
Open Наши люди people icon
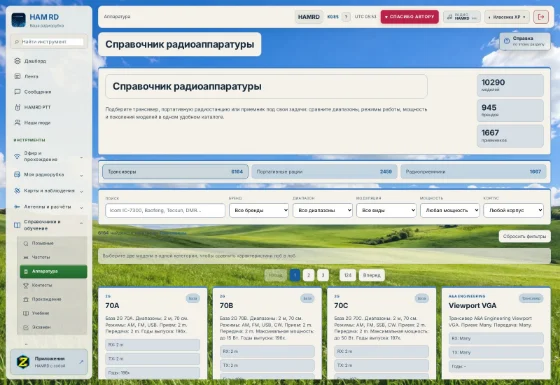coord(17,122)
